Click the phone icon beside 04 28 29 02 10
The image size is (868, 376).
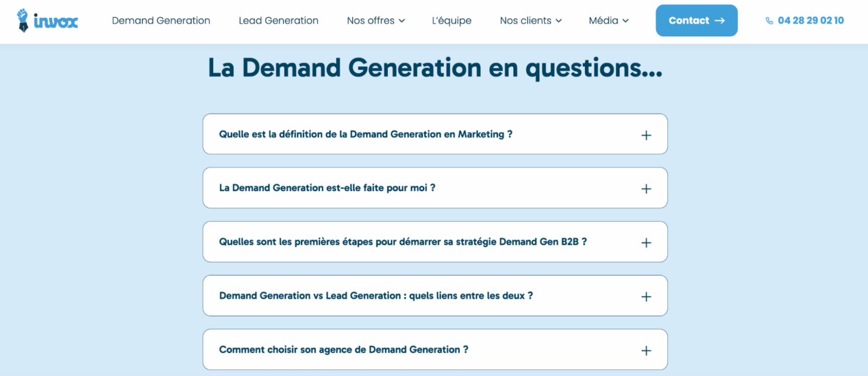pos(769,21)
